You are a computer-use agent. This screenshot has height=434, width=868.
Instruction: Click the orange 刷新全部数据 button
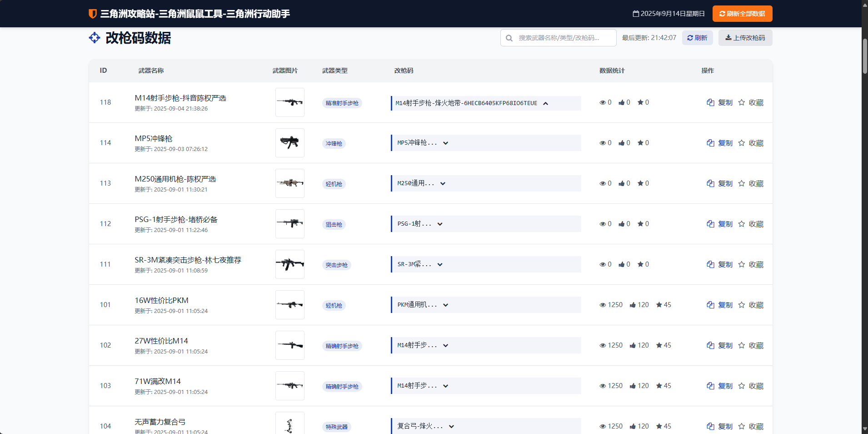tap(742, 14)
